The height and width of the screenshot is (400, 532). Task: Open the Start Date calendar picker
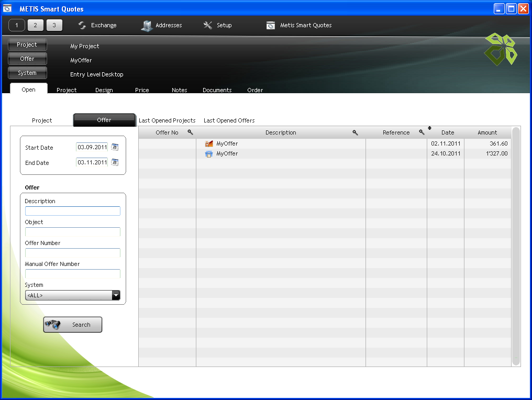pyautogui.click(x=115, y=147)
